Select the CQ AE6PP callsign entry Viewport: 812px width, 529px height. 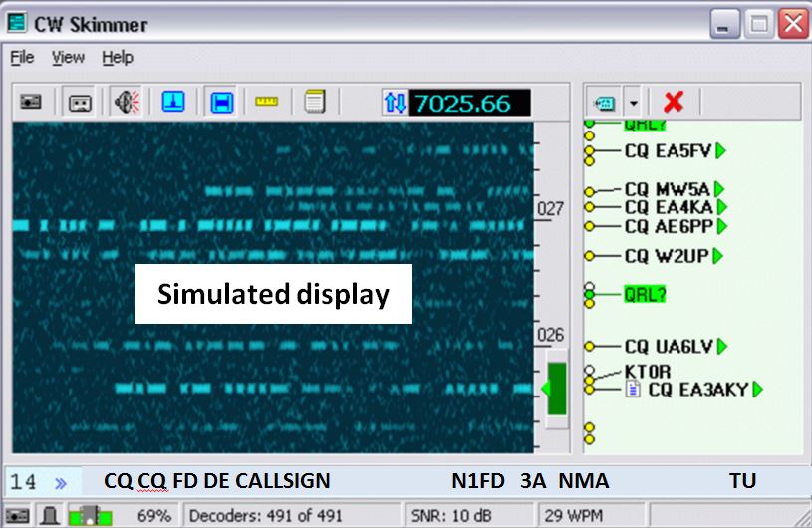click(x=669, y=226)
